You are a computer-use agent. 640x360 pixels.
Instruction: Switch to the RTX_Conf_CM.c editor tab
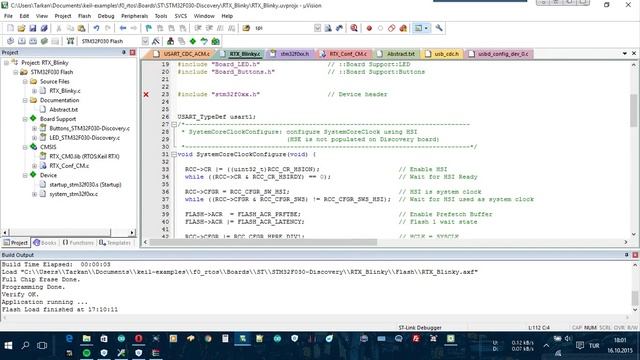344,54
